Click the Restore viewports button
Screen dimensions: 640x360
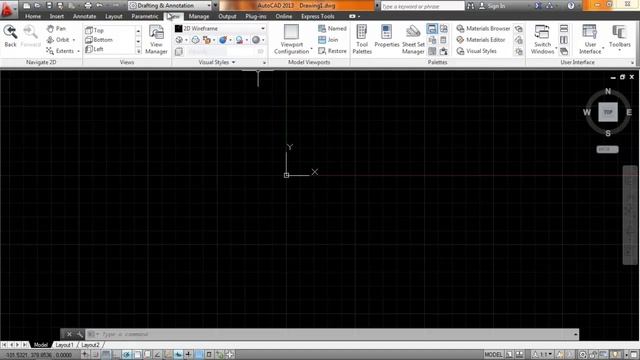332,51
